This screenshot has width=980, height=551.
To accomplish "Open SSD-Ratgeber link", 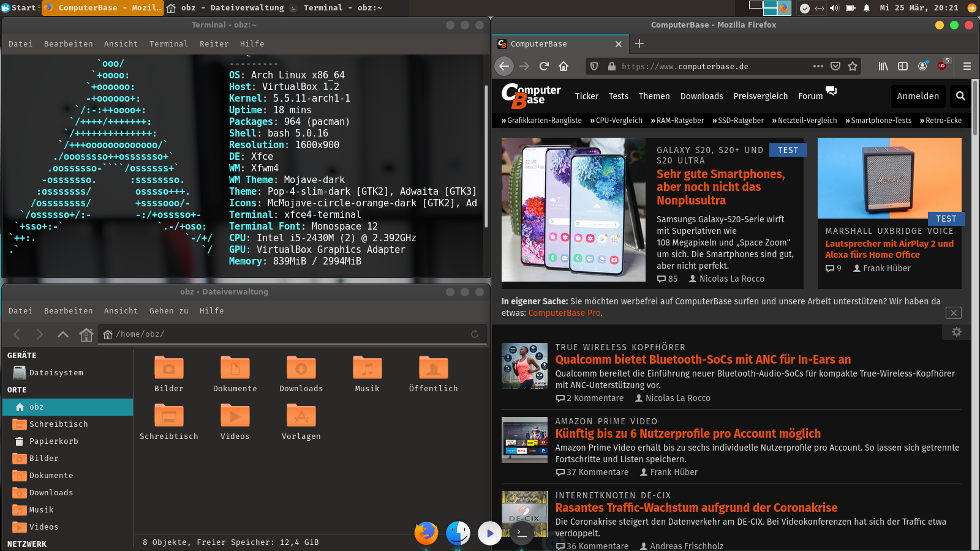I will [x=738, y=121].
